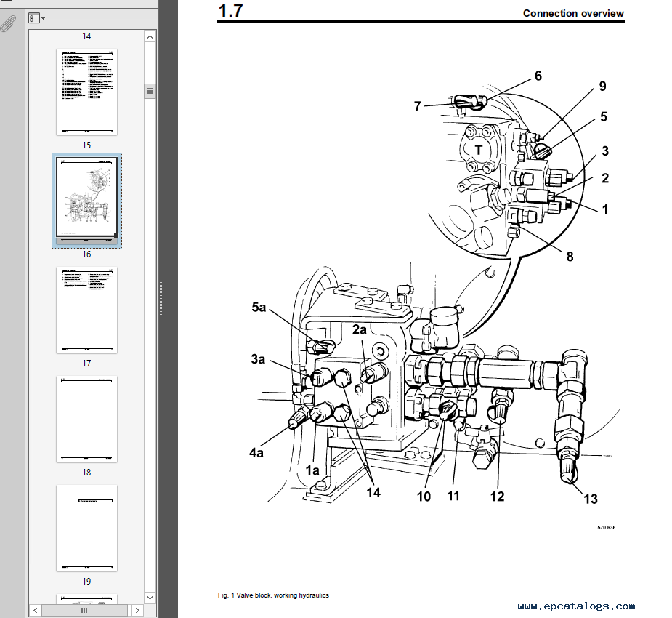Click the page label "17" in the thumbnails
Viewport: 672px width, 618px height.
tap(86, 364)
